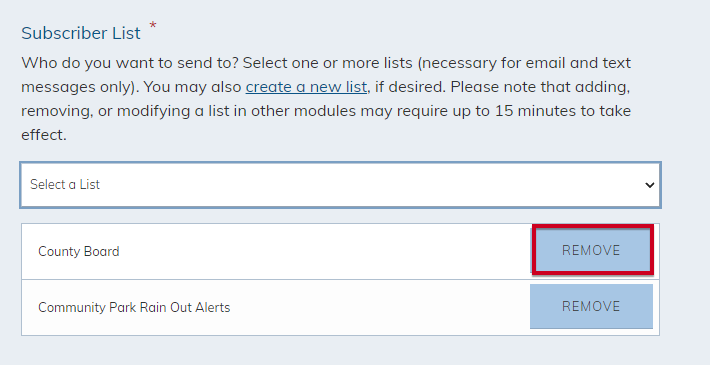Click empty space in the County Board row

(324, 251)
